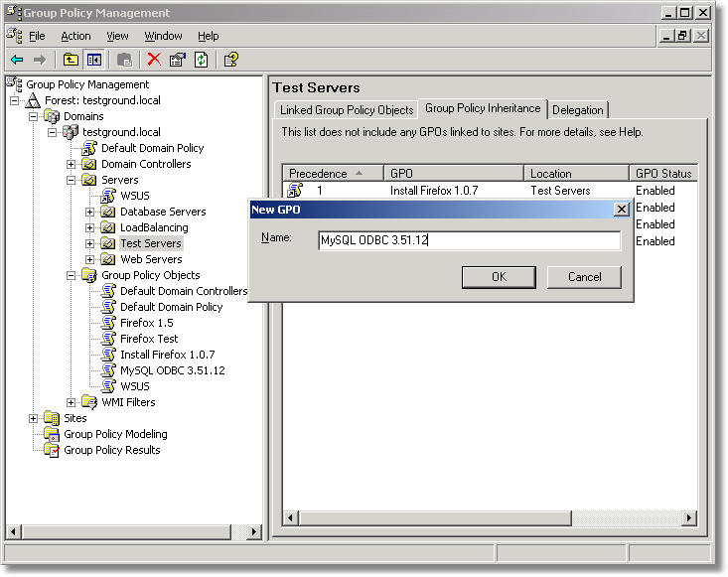Sort by the Precedence column header

[x=333, y=173]
